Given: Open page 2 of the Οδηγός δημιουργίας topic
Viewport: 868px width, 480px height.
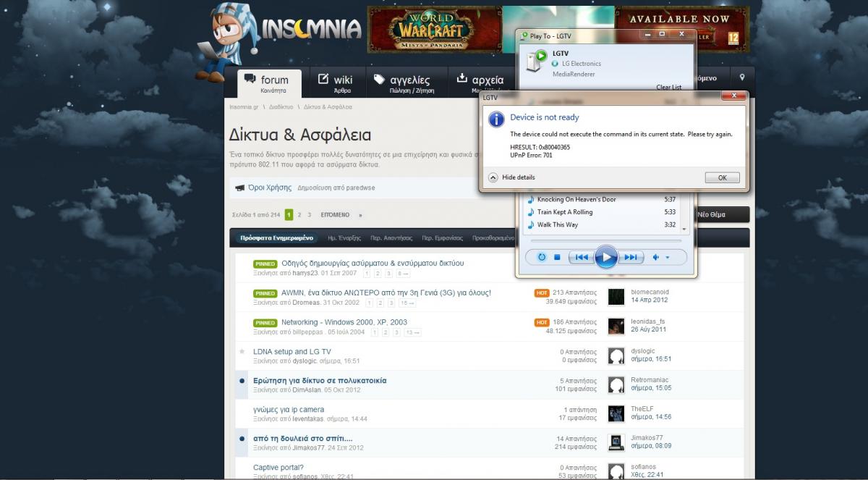Looking at the screenshot, I should [x=378, y=274].
